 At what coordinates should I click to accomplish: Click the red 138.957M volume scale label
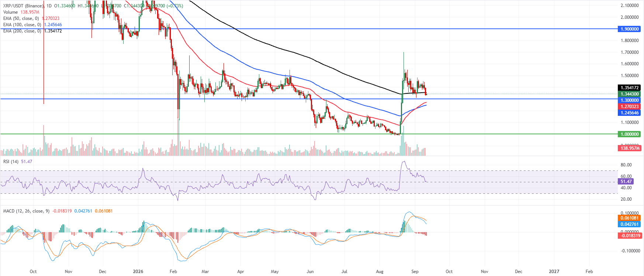(x=629, y=148)
